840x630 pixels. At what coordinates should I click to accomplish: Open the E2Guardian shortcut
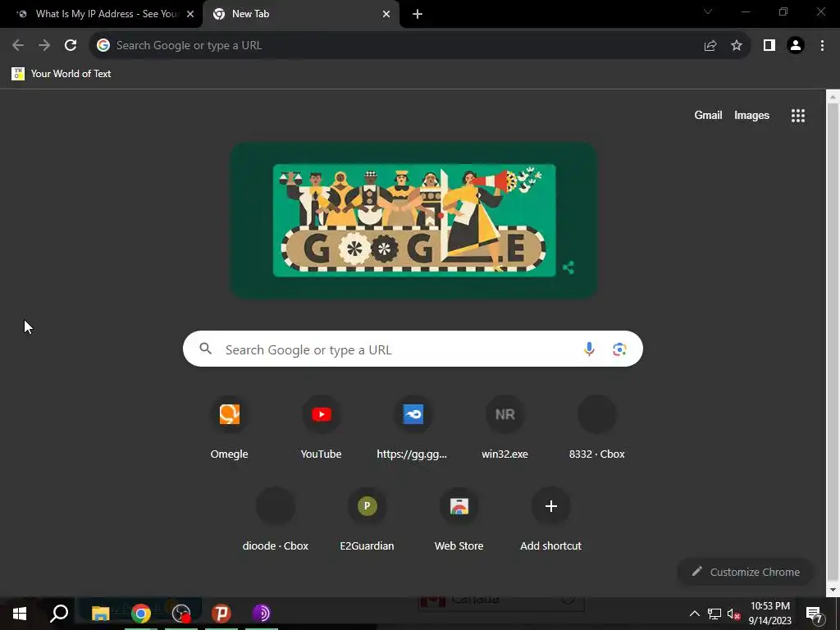click(367, 520)
